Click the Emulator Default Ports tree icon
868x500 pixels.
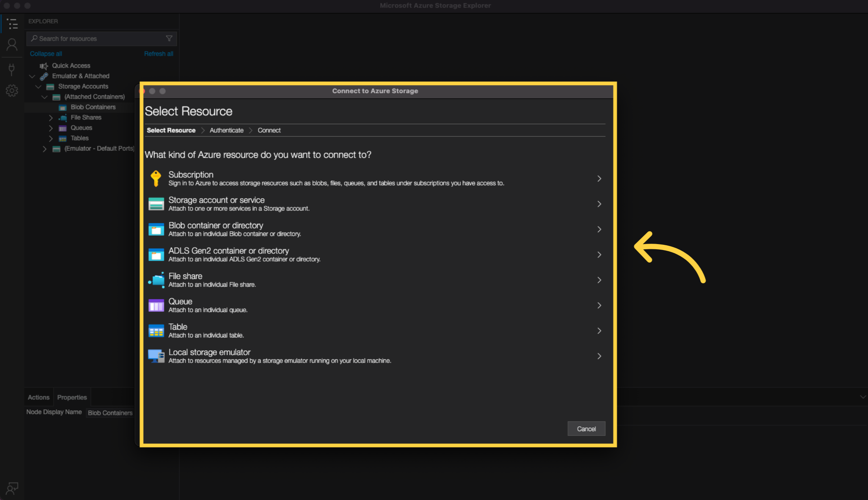pyautogui.click(x=56, y=149)
